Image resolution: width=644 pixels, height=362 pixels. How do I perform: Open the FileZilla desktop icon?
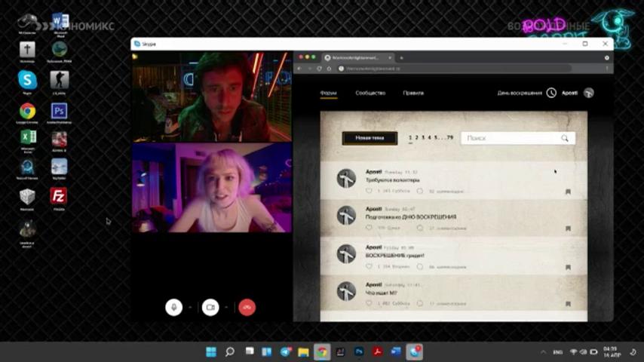[x=59, y=196]
